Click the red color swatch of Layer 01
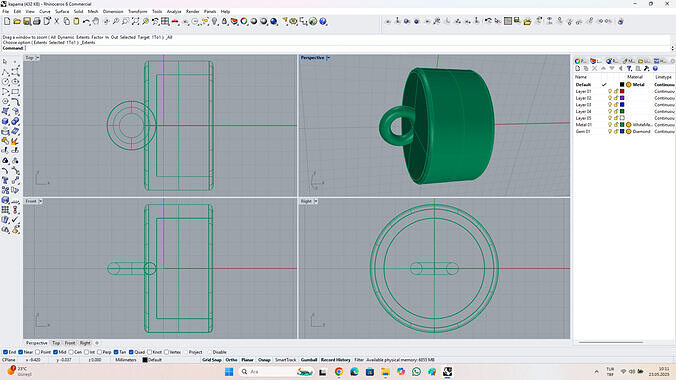The height and width of the screenshot is (380, 676). [x=622, y=91]
